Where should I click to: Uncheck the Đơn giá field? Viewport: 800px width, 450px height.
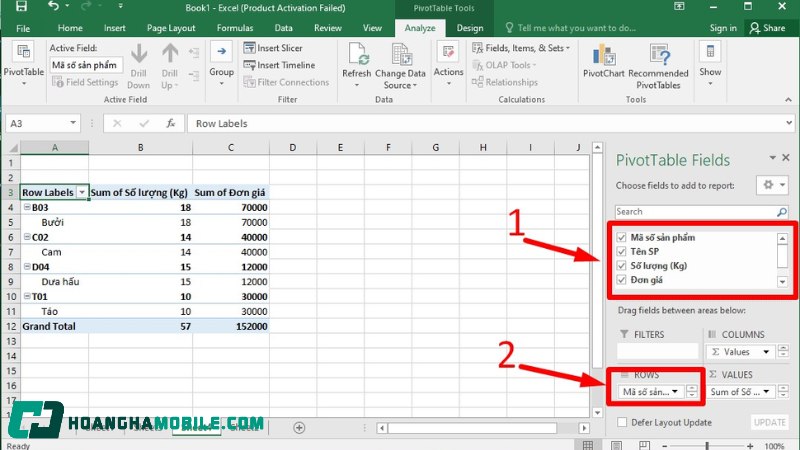coord(621,280)
